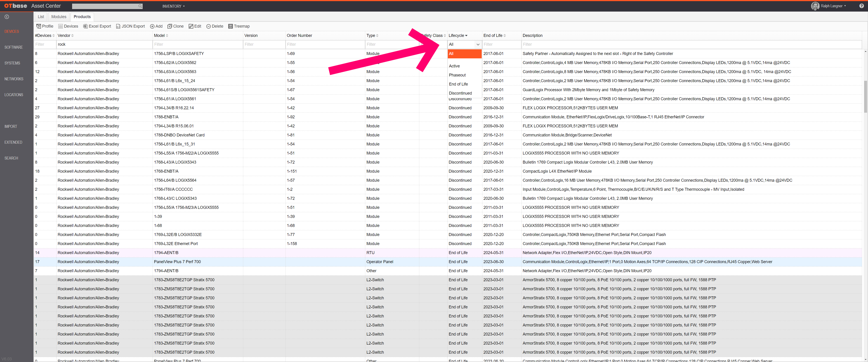Viewport: 868px width, 362px height.
Task: Click the #Devices filter field
Action: point(45,45)
